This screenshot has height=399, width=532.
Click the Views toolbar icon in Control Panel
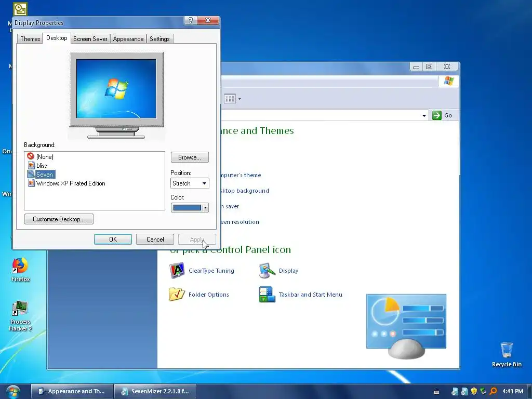[230, 99]
